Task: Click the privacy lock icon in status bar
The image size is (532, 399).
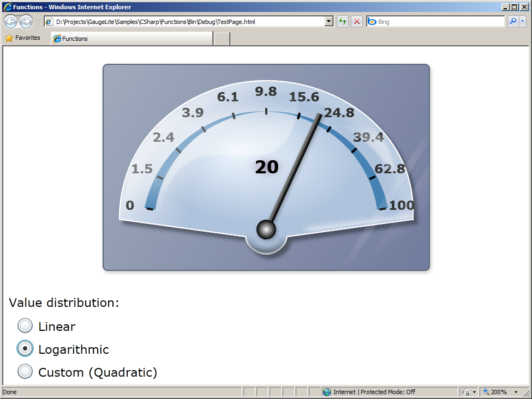Action: tap(466, 392)
